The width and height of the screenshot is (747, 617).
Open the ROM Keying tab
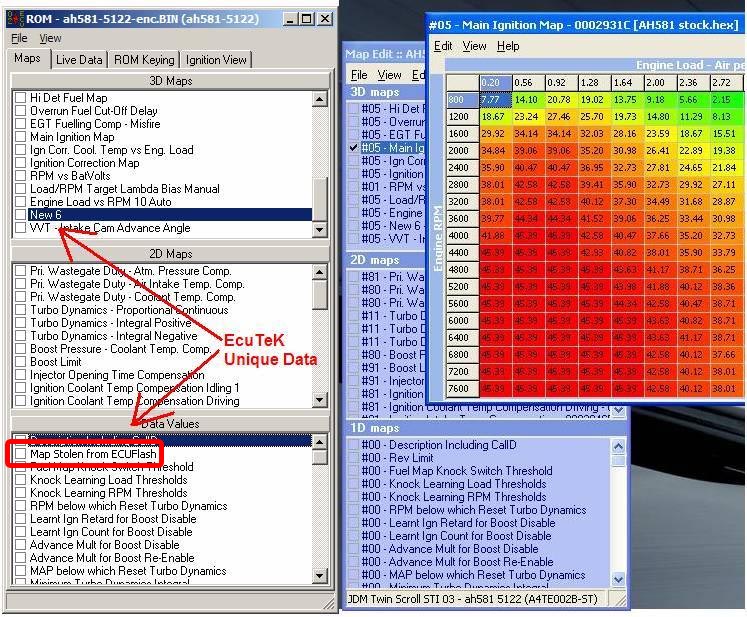pyautogui.click(x=143, y=60)
